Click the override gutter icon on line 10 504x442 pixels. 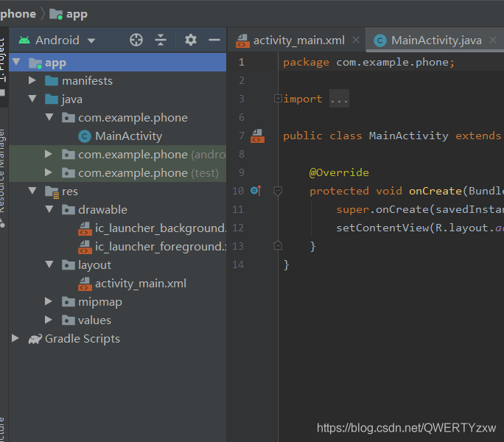pyautogui.click(x=256, y=191)
